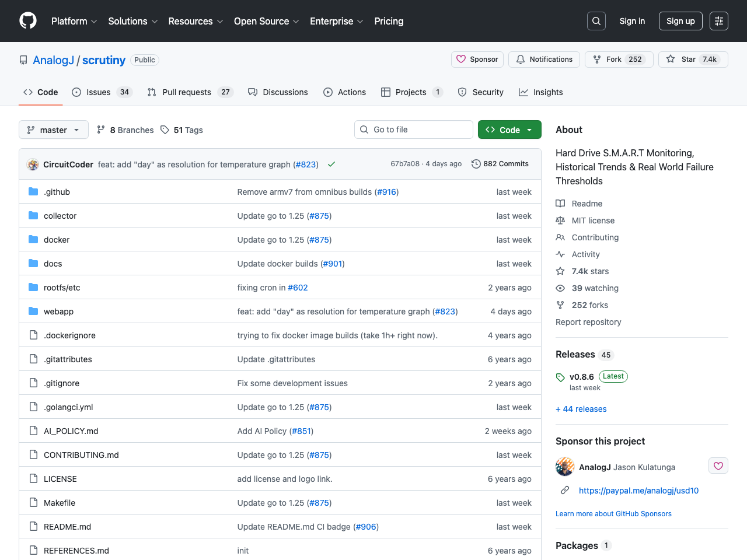Click the Sign up button
This screenshot has width=747, height=560.
[x=680, y=21]
